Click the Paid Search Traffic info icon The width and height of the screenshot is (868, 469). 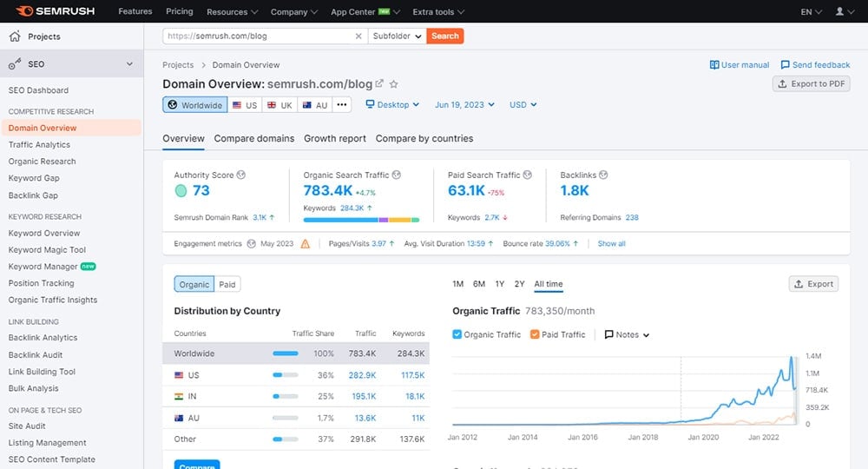(x=528, y=175)
